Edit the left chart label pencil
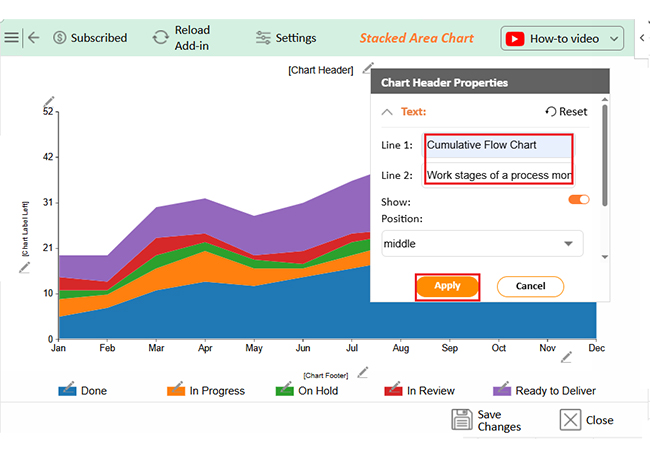This screenshot has width=650, height=458. coord(25,267)
